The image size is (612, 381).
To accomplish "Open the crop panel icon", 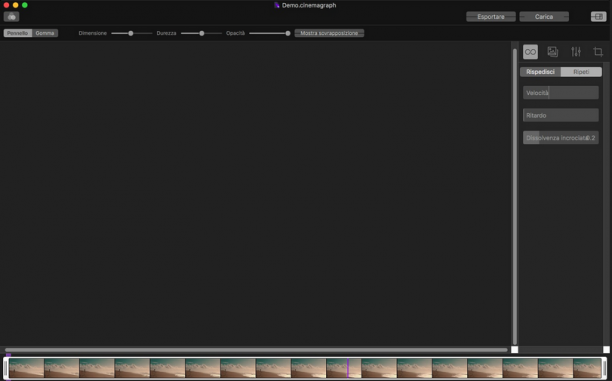I will pos(598,52).
